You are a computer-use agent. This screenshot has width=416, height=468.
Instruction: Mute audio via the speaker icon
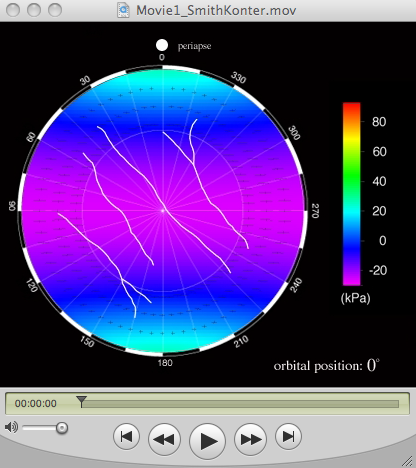point(11,427)
